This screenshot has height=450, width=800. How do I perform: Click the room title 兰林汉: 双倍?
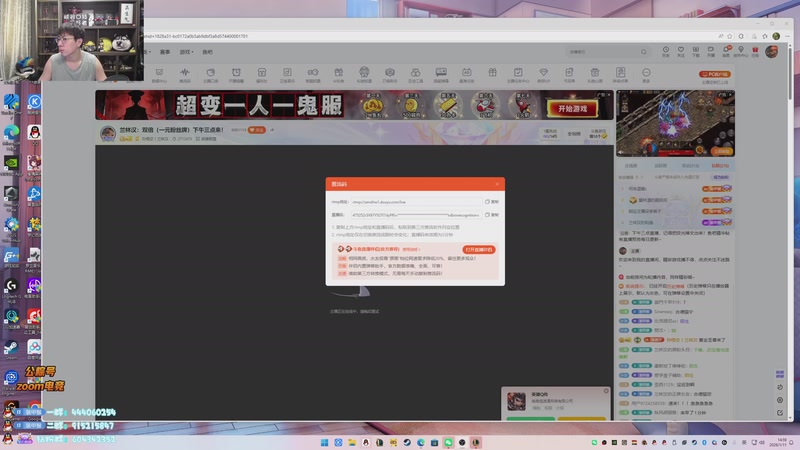pos(171,130)
